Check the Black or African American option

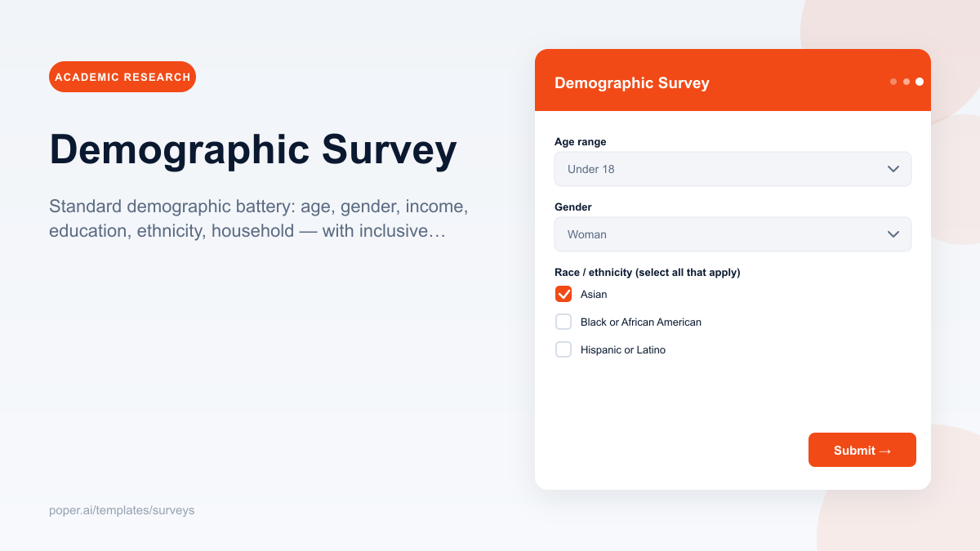click(563, 322)
